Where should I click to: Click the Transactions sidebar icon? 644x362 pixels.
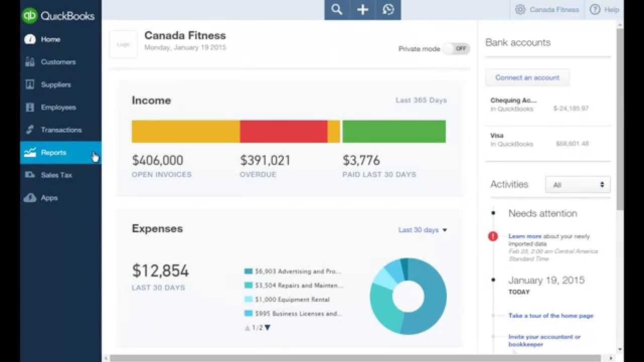click(30, 130)
